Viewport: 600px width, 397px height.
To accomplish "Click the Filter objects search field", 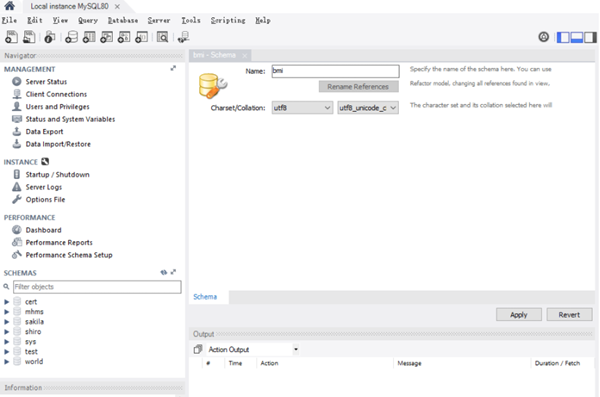I will (97, 287).
